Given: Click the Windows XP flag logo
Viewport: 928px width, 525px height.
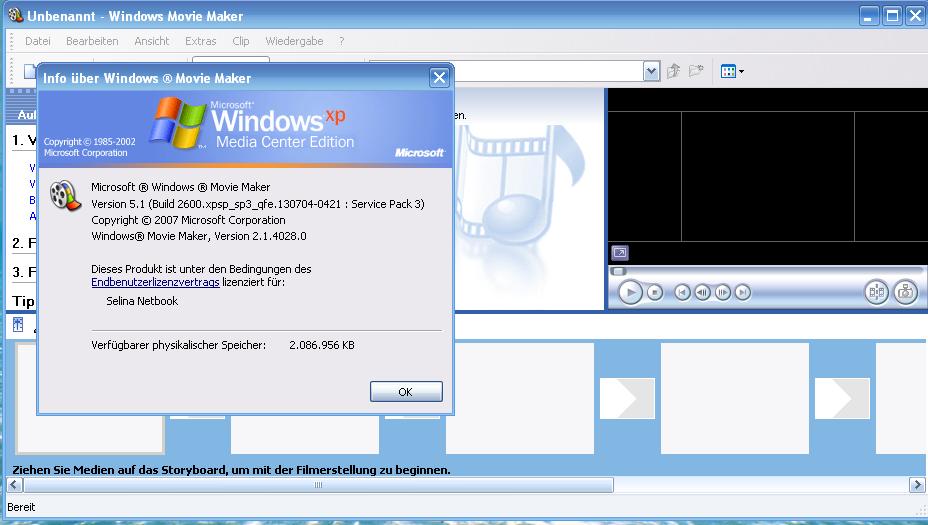Looking at the screenshot, I should [x=177, y=123].
